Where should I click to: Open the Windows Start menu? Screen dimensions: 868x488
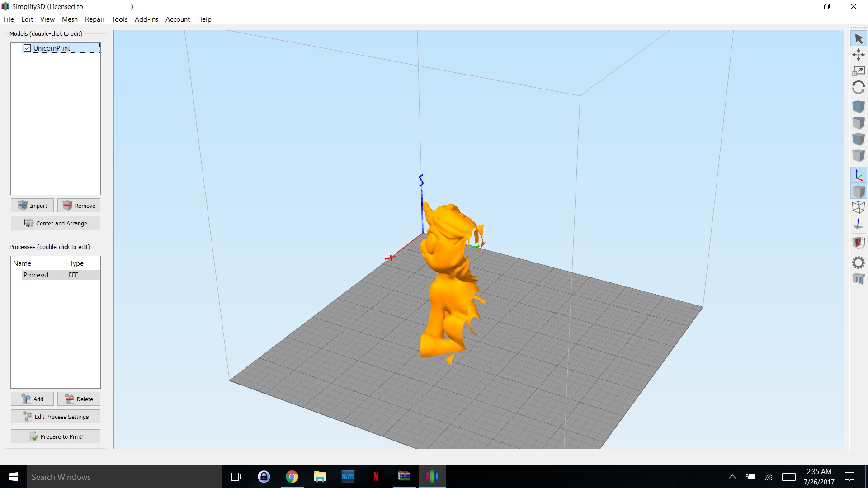(x=14, y=477)
